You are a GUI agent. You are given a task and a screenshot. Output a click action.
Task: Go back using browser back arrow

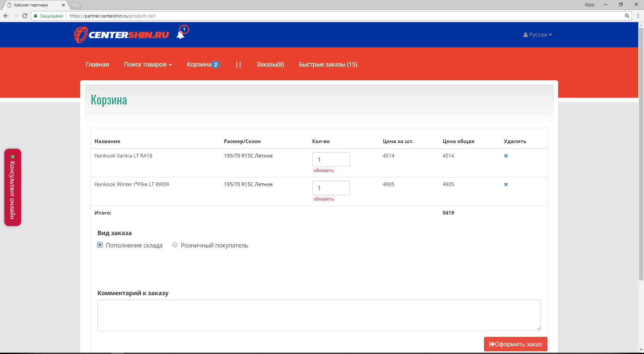[6, 16]
